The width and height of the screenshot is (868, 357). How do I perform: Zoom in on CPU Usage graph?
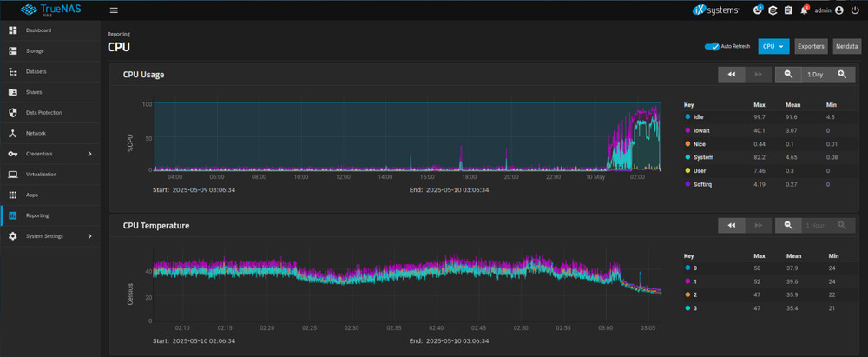[x=842, y=75]
